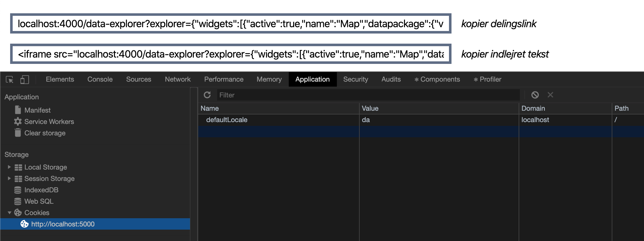Click the delete selected cookie X icon
The image size is (644, 241).
pyautogui.click(x=550, y=95)
